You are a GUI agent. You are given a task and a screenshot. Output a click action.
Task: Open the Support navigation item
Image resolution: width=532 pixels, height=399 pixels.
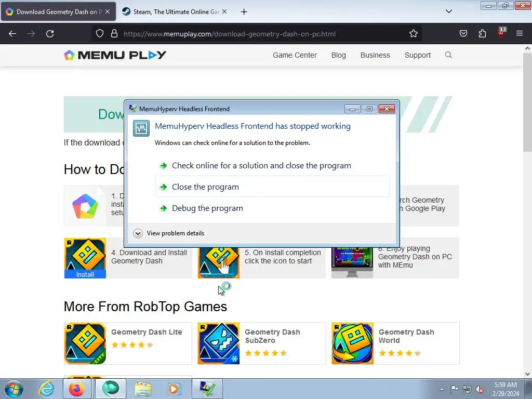pos(418,55)
